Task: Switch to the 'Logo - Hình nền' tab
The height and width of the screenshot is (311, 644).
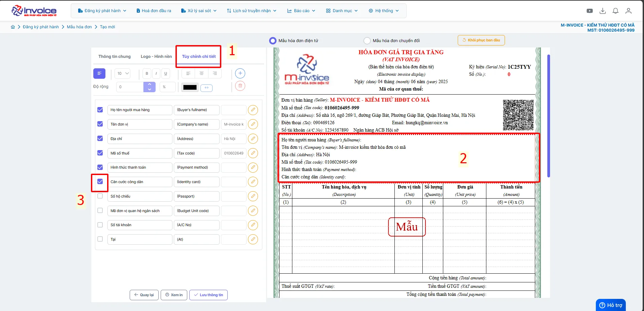Action: click(x=156, y=57)
